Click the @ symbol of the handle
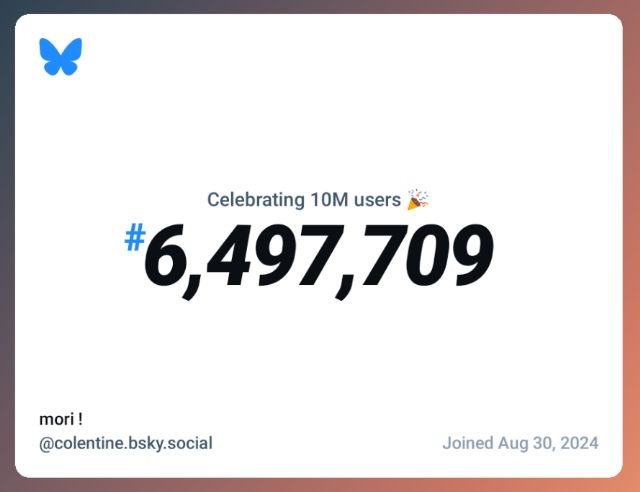 point(46,443)
